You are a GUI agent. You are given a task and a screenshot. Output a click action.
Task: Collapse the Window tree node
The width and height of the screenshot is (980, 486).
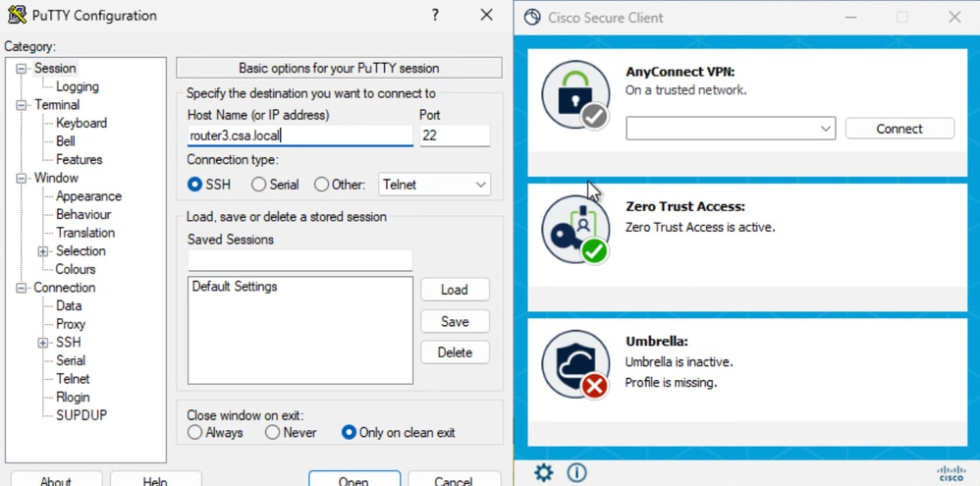22,178
